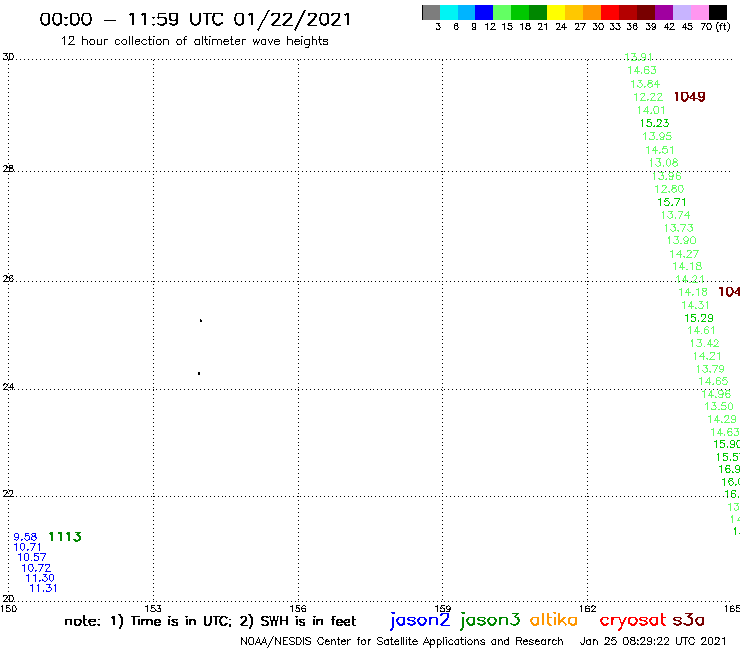Click the subtitle '12 hour collection of altimeter wave heights'
740x650 pixels.
(x=194, y=42)
